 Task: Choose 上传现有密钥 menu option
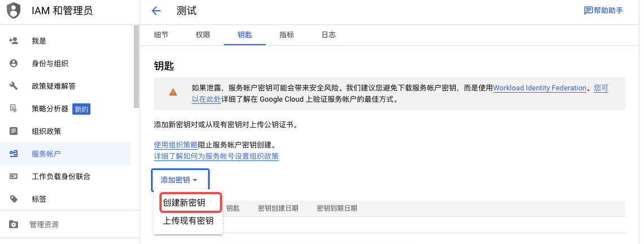pyautogui.click(x=188, y=221)
